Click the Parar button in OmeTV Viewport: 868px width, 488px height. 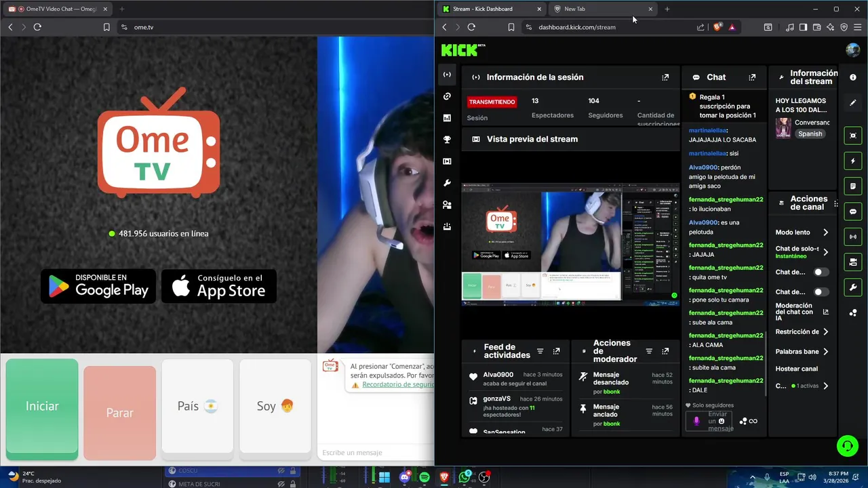[x=119, y=413]
